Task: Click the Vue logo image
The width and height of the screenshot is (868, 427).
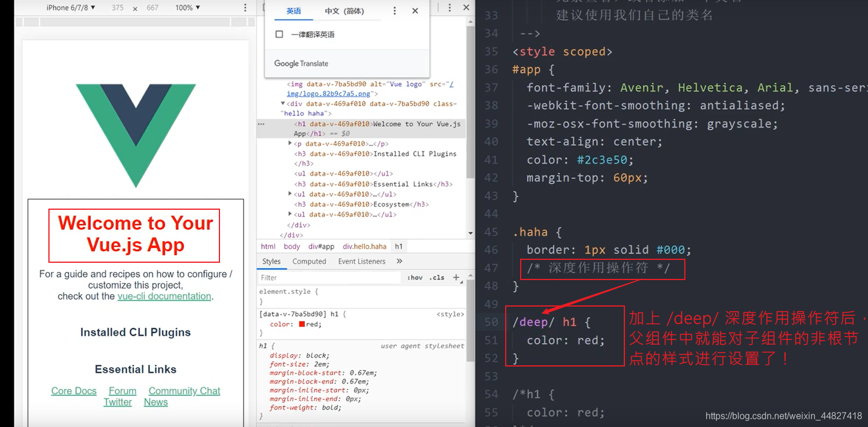Action: tap(136, 135)
